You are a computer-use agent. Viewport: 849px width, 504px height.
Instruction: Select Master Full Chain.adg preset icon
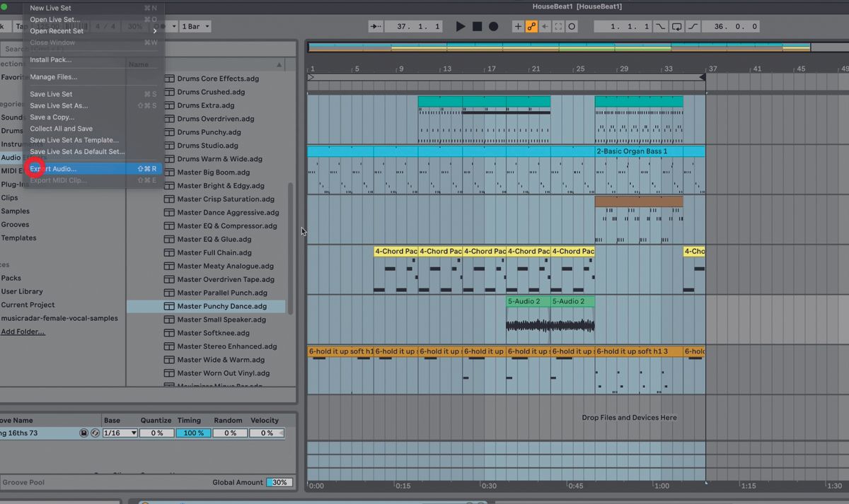click(169, 252)
